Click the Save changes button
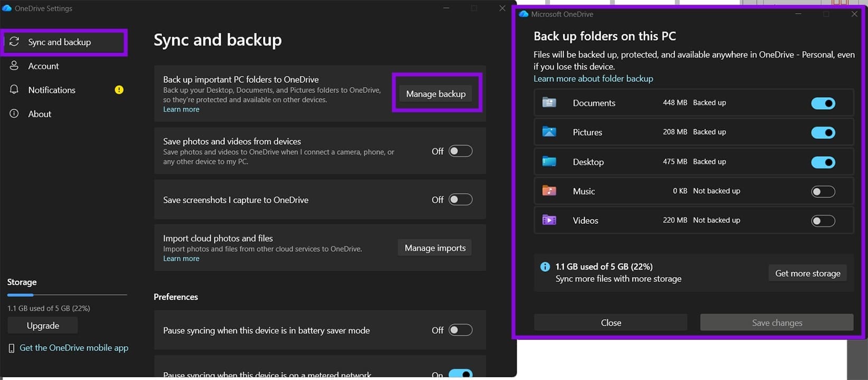This screenshot has width=868, height=380. 777,322
